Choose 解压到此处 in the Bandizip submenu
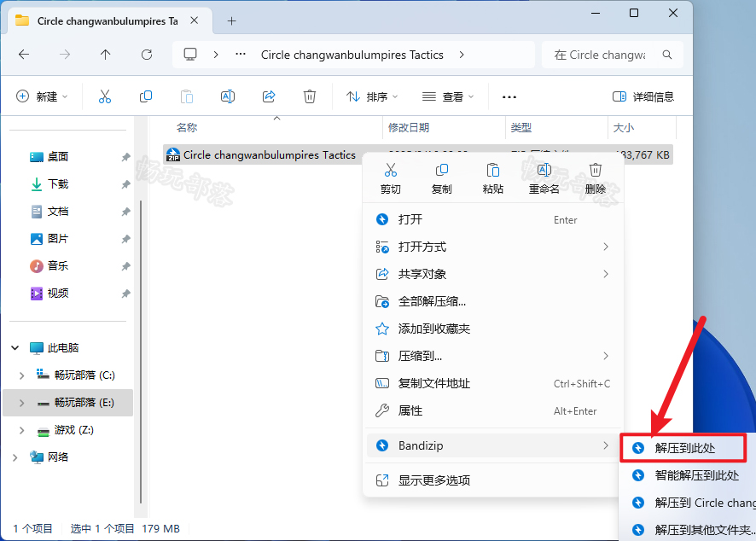This screenshot has width=756, height=541. 683,448
